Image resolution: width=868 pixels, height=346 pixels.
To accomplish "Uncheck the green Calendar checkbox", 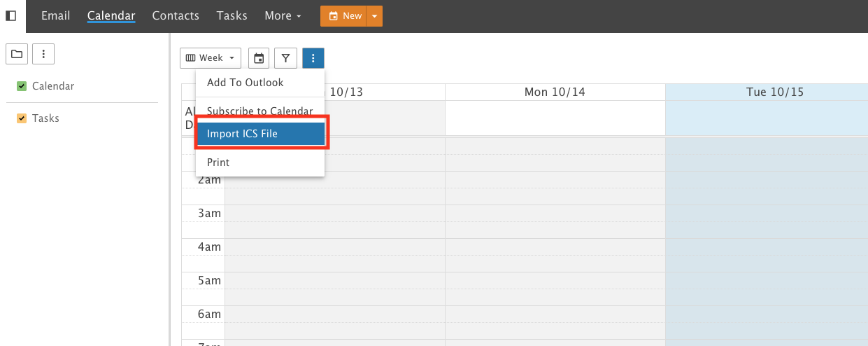I will [x=22, y=86].
